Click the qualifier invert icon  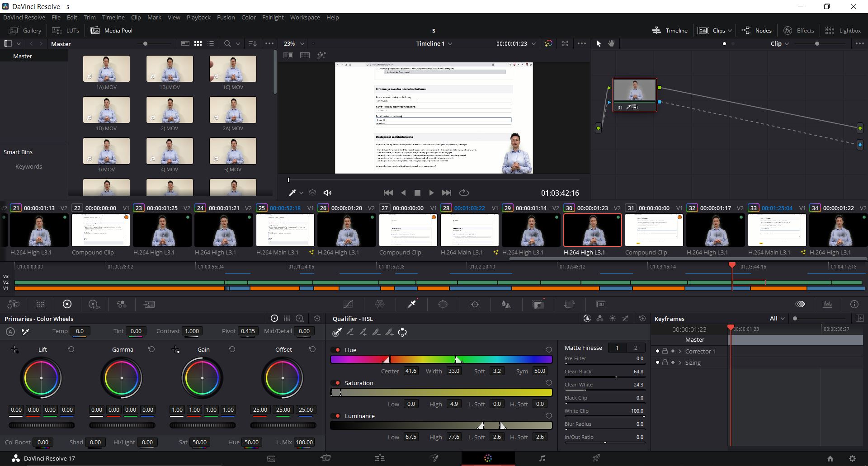click(402, 332)
